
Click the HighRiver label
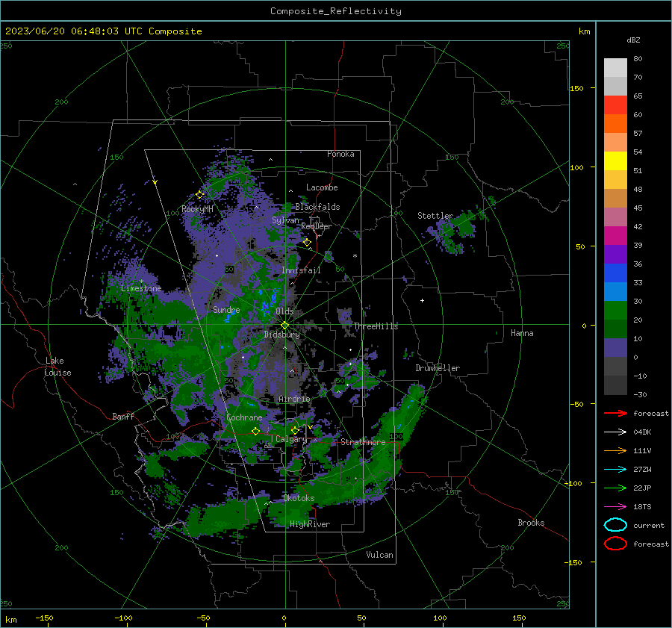[x=310, y=524]
